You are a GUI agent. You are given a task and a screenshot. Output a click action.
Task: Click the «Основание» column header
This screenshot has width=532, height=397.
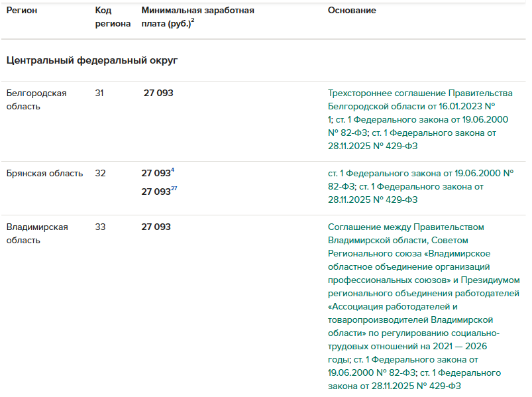(352, 11)
